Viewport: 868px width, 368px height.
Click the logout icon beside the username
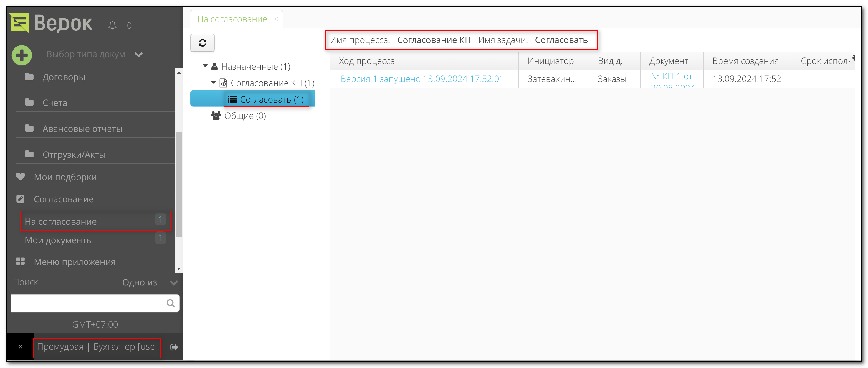(x=174, y=347)
